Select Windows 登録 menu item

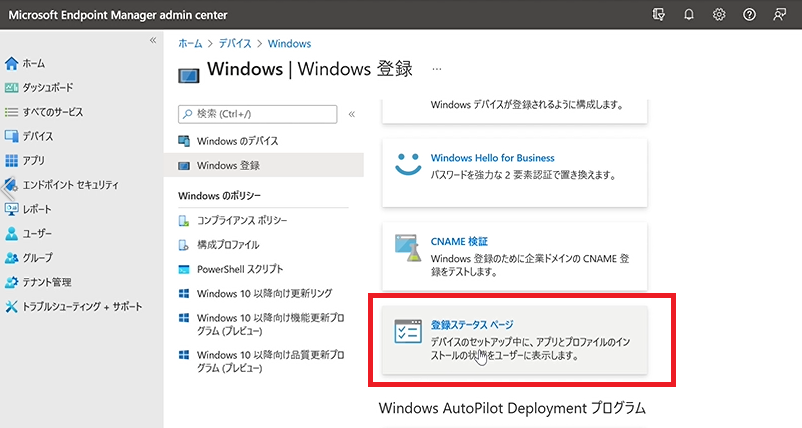point(263,166)
